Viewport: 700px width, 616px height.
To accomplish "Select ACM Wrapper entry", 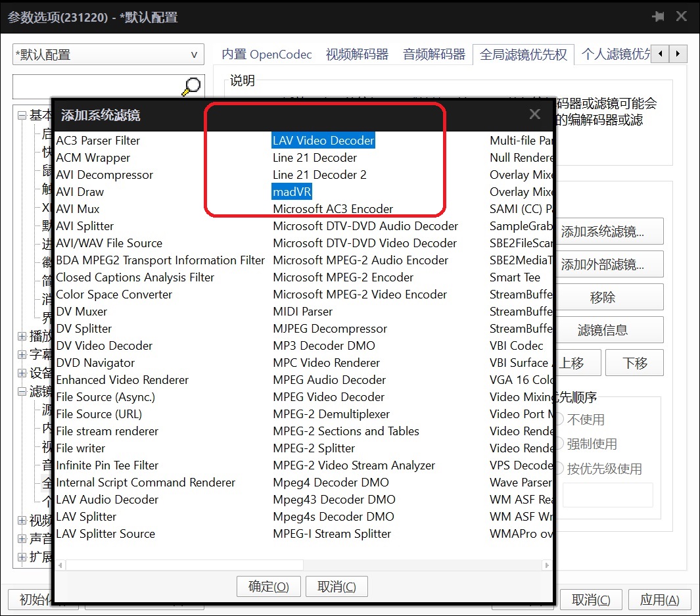I will point(93,158).
